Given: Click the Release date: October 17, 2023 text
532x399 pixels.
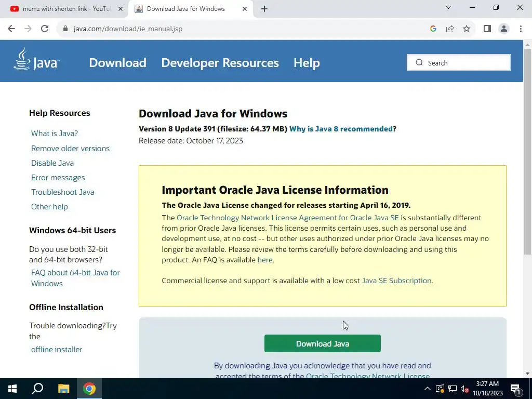Looking at the screenshot, I should tap(191, 141).
